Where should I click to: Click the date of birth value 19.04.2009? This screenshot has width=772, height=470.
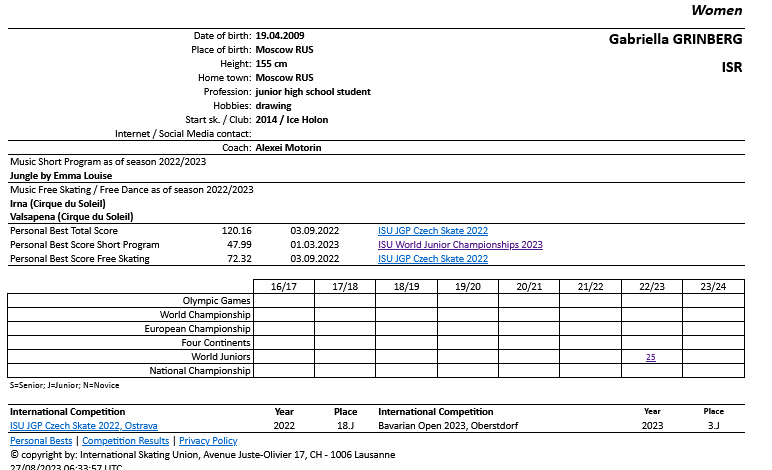point(280,35)
